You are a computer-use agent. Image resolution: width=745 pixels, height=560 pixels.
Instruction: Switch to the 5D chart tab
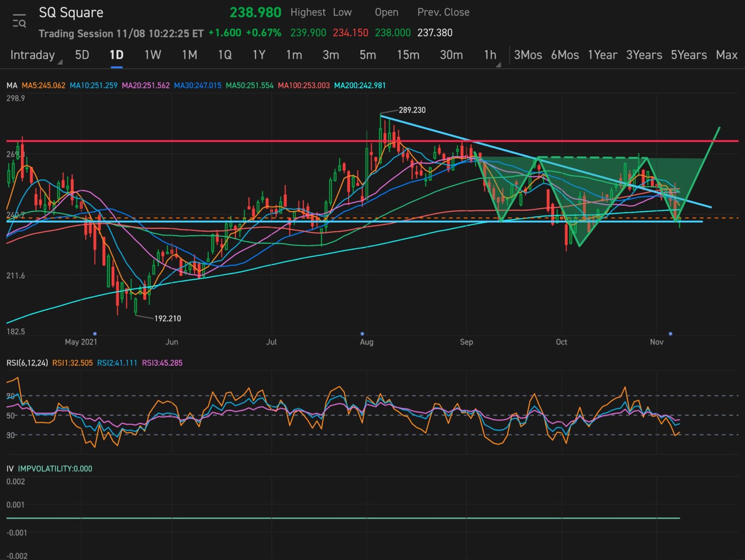[x=82, y=55]
